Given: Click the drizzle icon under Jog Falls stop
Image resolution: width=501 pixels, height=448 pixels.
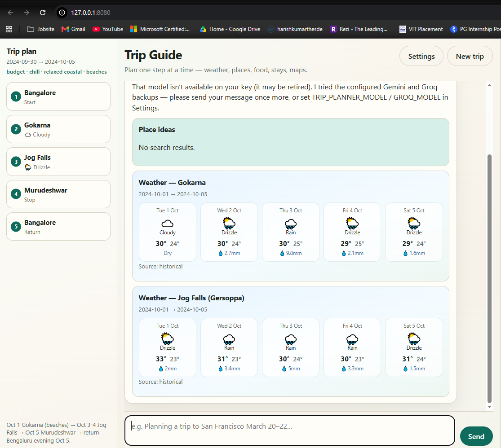Looking at the screenshot, I should 28,167.
